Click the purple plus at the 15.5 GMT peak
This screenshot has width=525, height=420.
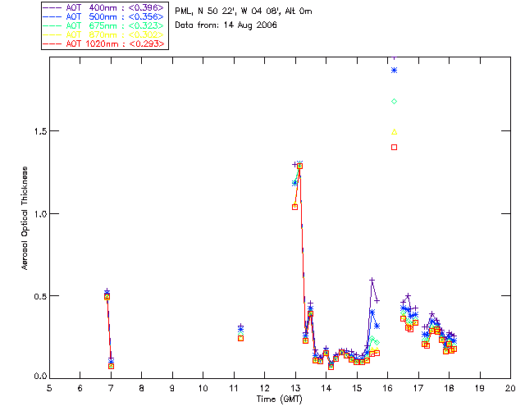tap(372, 281)
